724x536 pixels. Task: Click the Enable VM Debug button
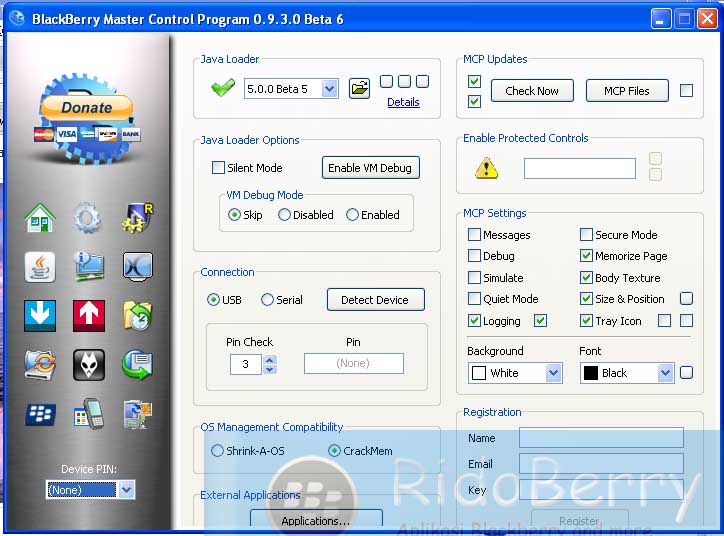point(370,168)
